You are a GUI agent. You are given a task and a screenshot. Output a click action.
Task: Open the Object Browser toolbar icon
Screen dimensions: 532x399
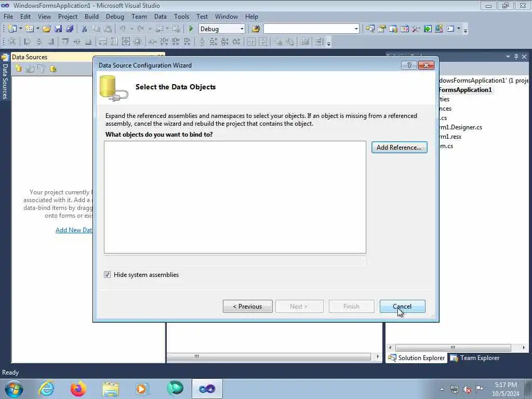[404, 29]
